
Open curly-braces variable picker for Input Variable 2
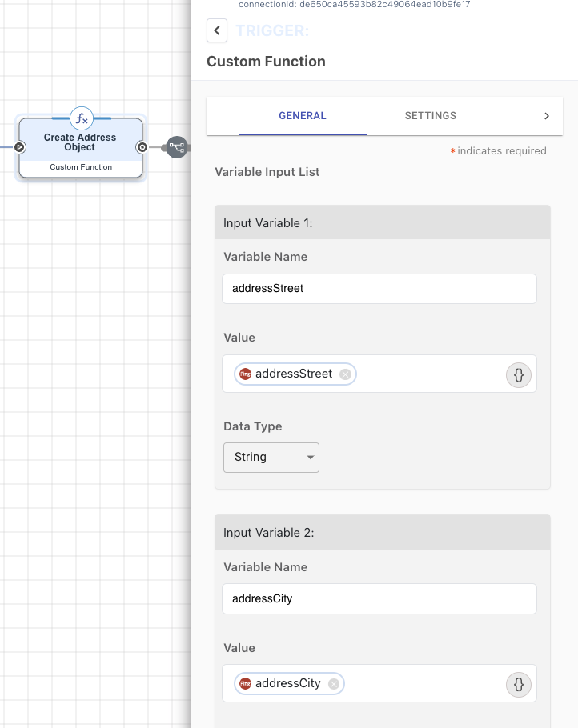[518, 684]
